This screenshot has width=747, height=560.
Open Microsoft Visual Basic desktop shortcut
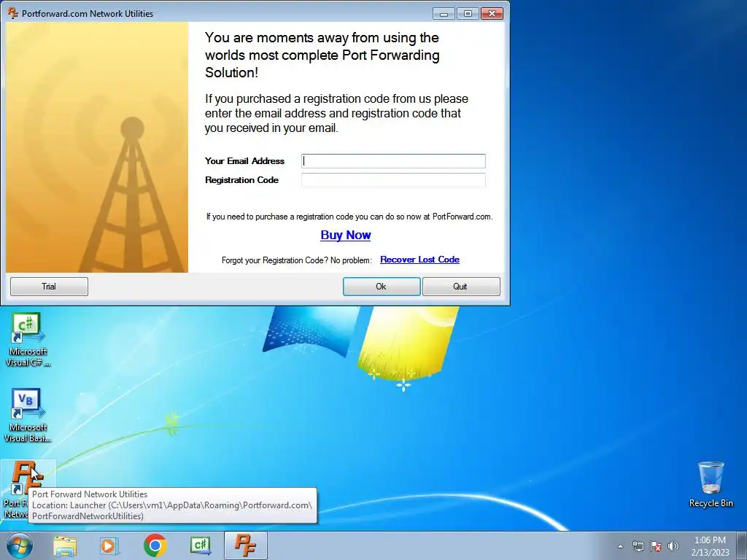pos(28,416)
